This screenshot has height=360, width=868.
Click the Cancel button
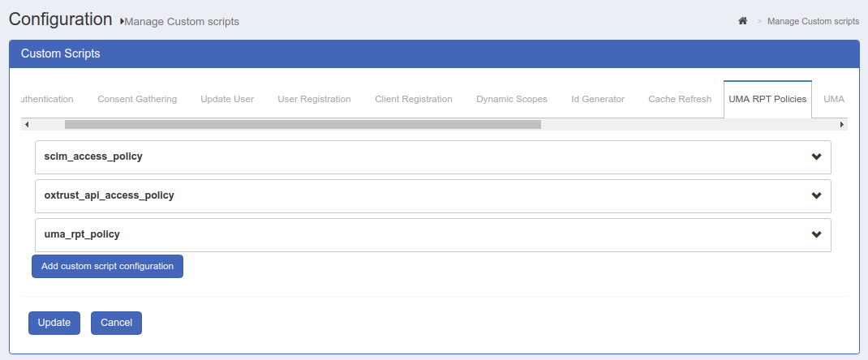[116, 323]
